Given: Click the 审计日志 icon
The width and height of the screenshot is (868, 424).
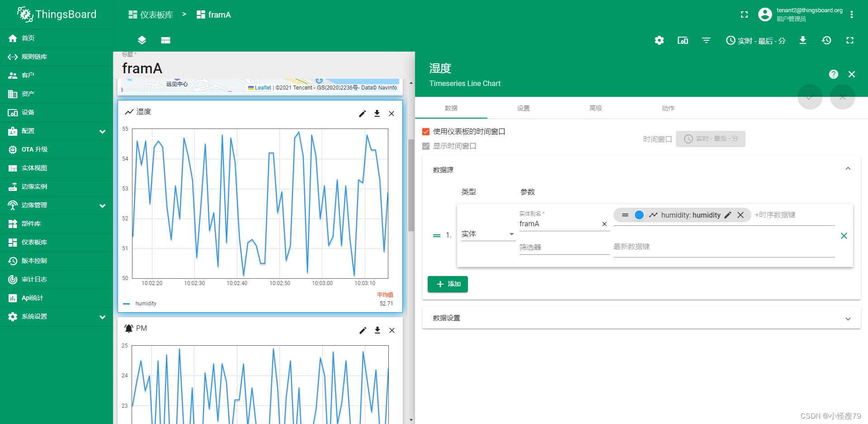Looking at the screenshot, I should coord(13,279).
